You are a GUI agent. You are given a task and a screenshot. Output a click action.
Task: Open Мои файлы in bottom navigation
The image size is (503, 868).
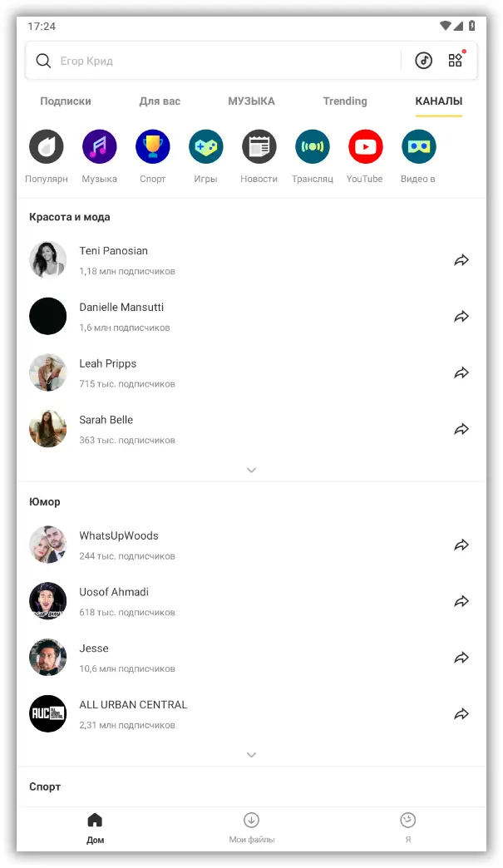(x=252, y=826)
